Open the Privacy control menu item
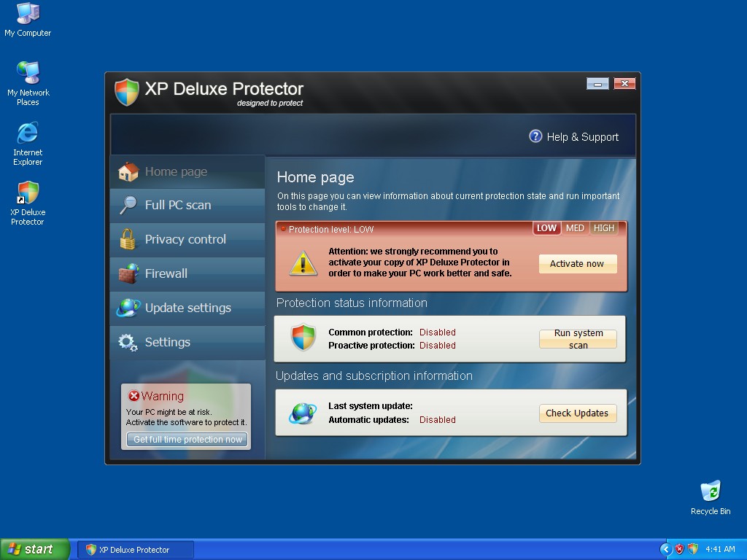Screen dimensions: 747x560 (185, 239)
